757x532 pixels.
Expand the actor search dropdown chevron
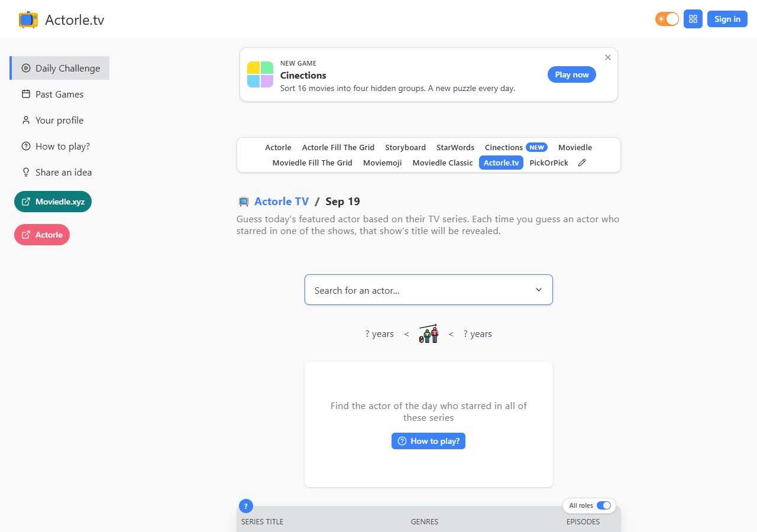pyautogui.click(x=539, y=290)
